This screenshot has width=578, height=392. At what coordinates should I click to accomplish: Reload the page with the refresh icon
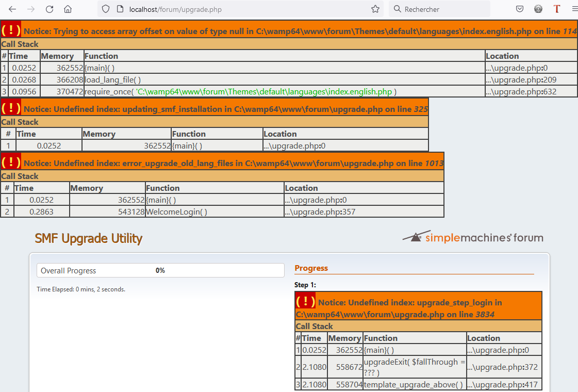[49, 9]
